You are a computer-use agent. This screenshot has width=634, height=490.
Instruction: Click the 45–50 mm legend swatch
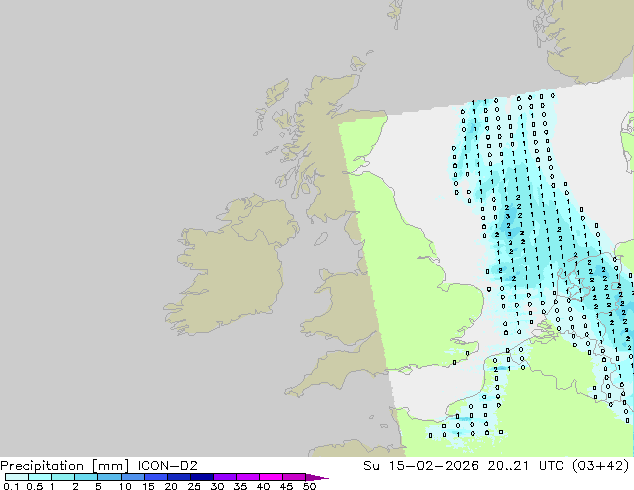point(294,477)
